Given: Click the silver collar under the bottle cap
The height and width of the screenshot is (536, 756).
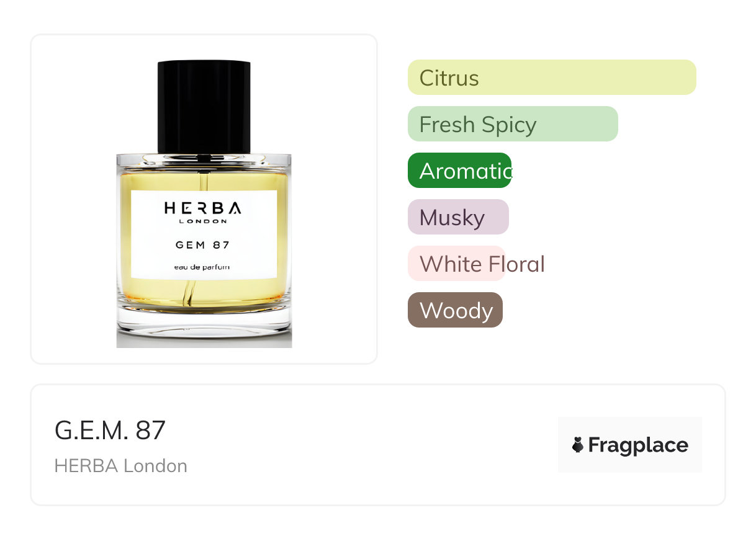Looking at the screenshot, I should (x=204, y=159).
